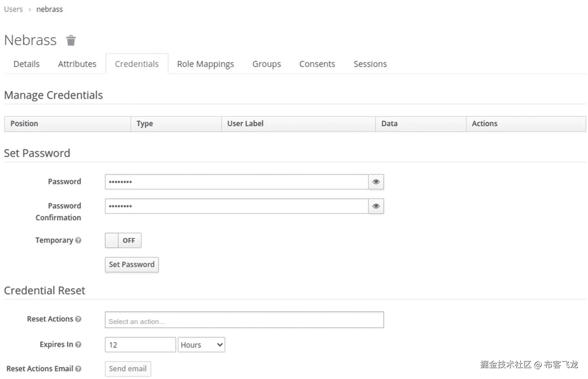The image size is (588, 379).
Task: Focus the Password input field
Action: [x=237, y=182]
